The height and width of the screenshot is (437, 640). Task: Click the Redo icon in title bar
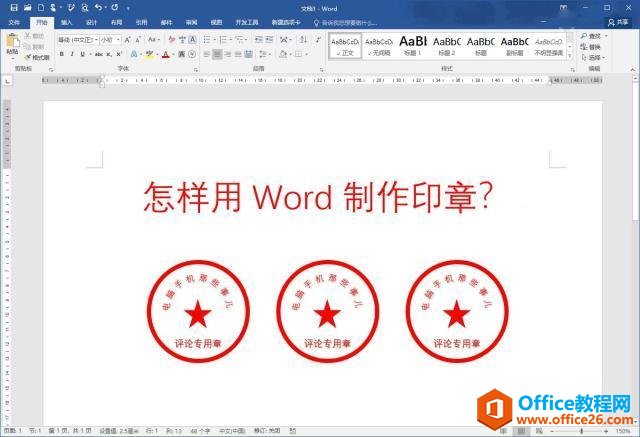(x=115, y=7)
